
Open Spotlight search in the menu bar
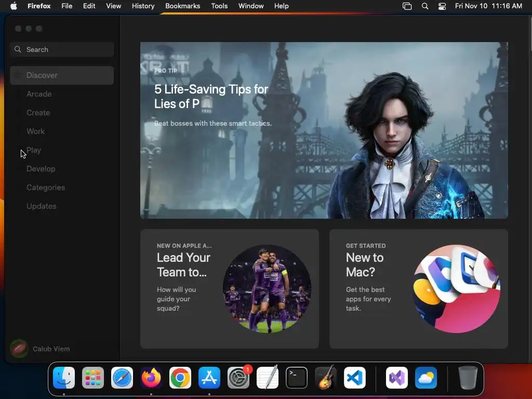425,6
